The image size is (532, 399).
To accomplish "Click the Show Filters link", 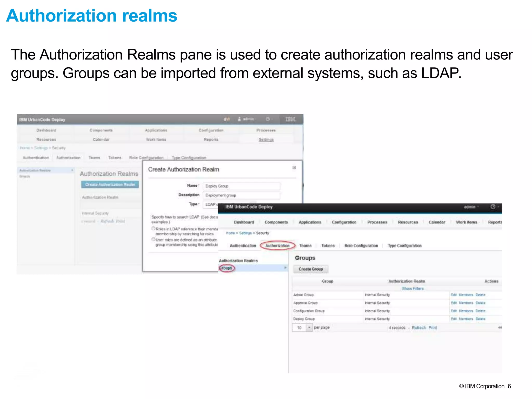I will pos(413,289).
